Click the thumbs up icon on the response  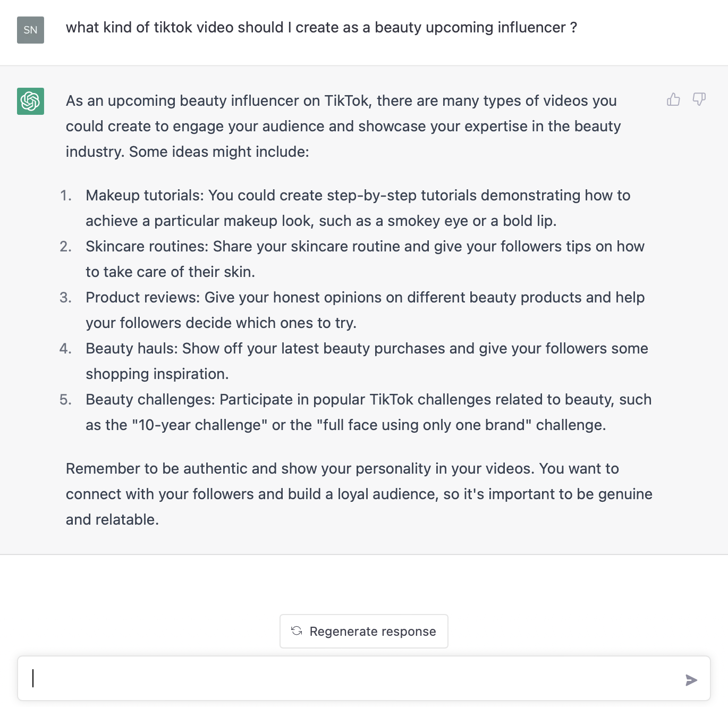coord(674,99)
